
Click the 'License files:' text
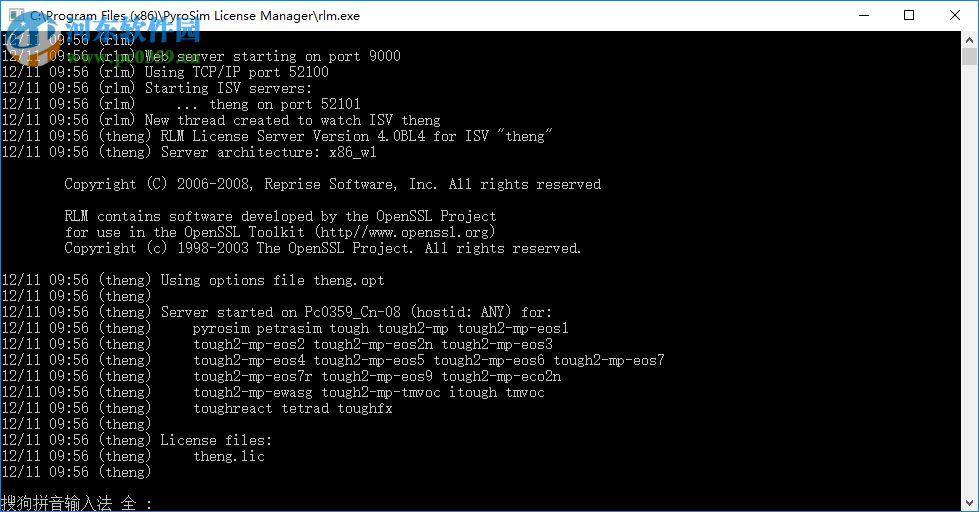click(x=216, y=440)
